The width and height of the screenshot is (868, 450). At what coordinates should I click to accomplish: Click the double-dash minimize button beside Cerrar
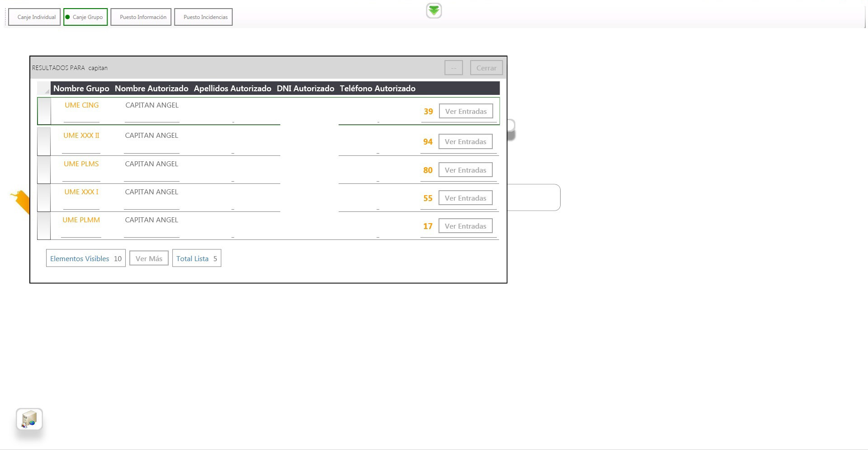point(453,68)
